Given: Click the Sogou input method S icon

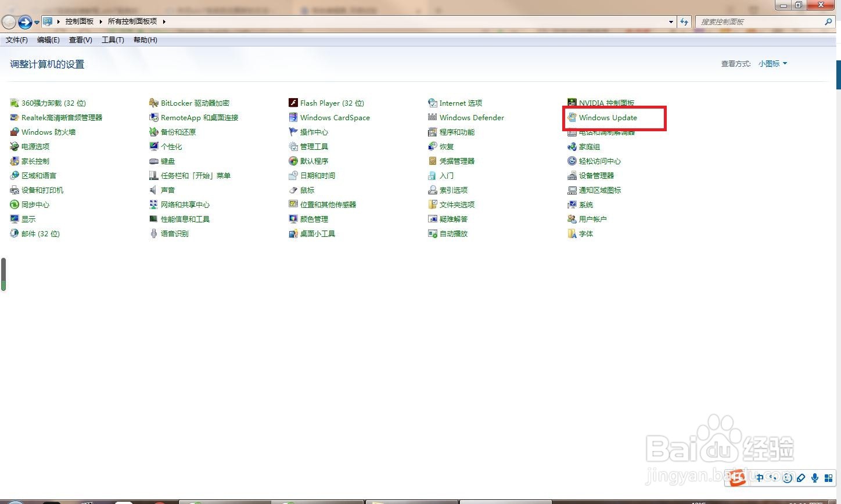Looking at the screenshot, I should pyautogui.click(x=738, y=478).
